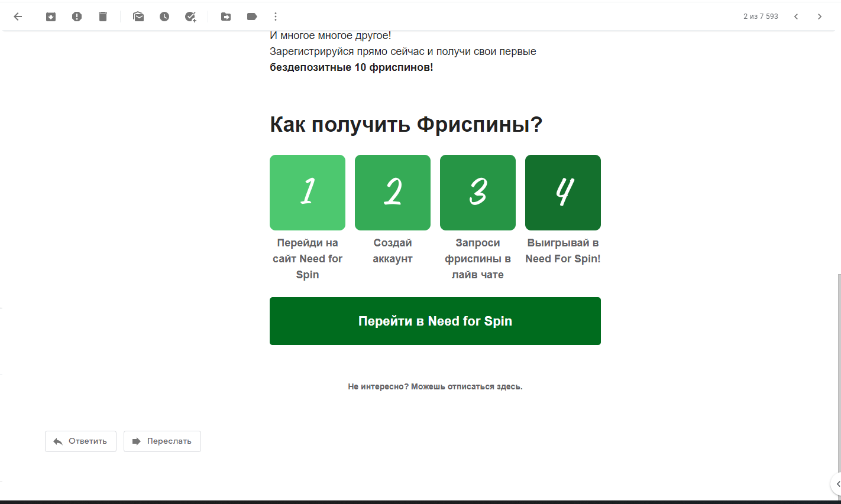Go to the older email arrow

point(820,17)
